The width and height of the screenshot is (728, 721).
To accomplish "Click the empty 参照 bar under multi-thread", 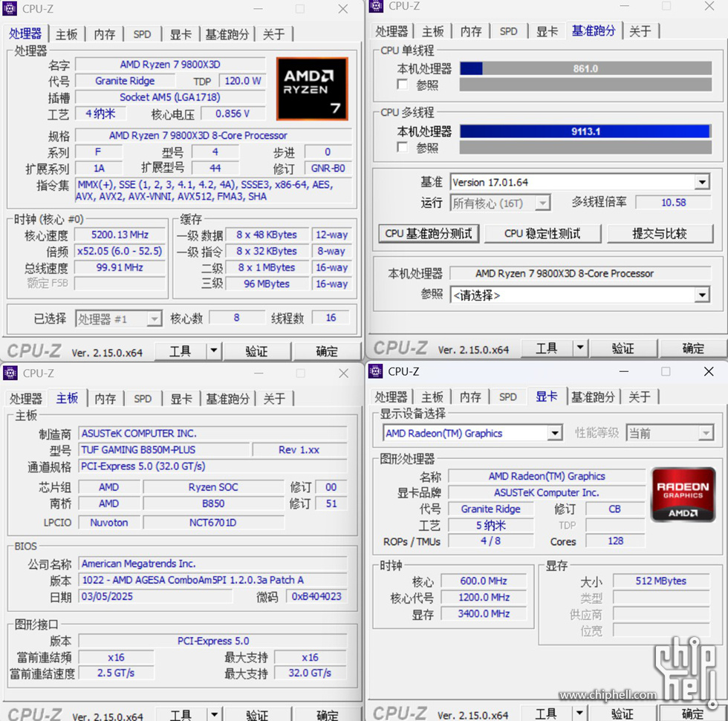I will (585, 148).
